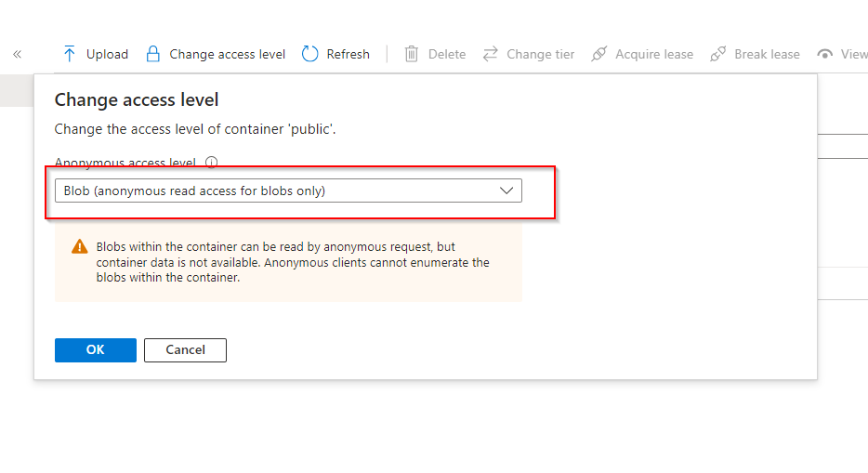Collapse the side panel with the double chevron
This screenshot has width=868, height=473.
(17, 55)
